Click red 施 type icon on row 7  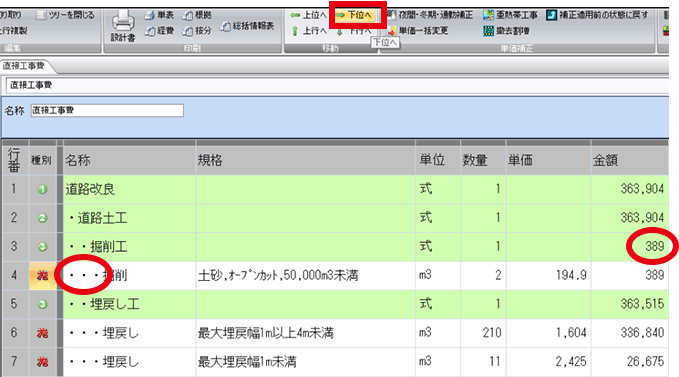(x=42, y=362)
